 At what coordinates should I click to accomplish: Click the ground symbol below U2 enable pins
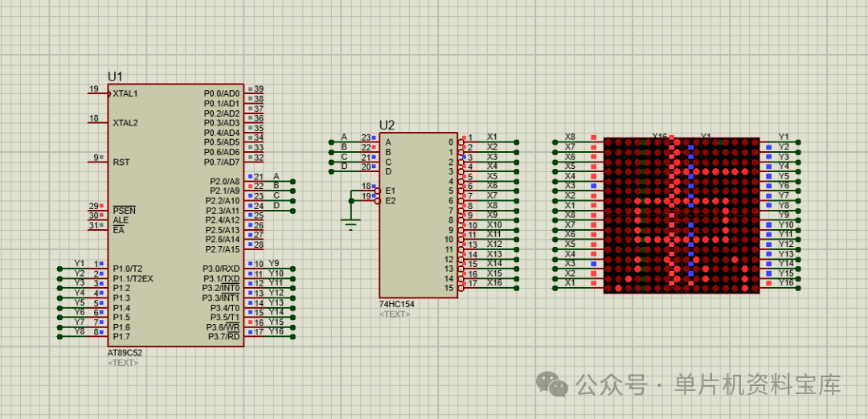pos(350,224)
